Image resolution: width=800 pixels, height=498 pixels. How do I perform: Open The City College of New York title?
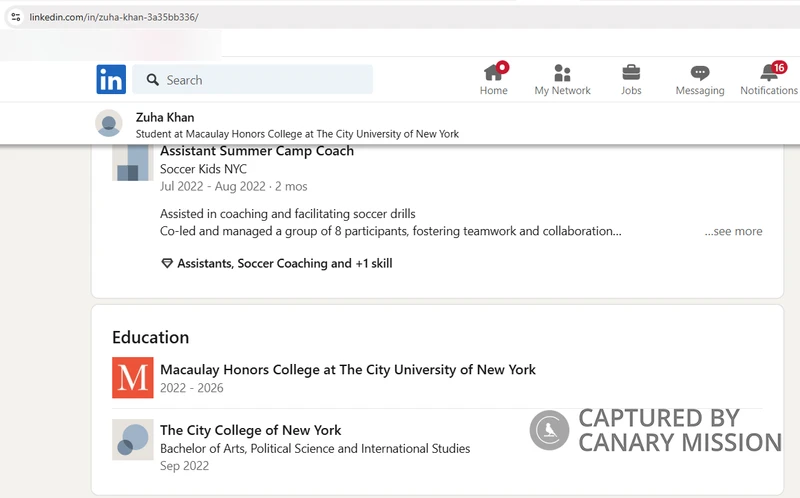tap(250, 431)
